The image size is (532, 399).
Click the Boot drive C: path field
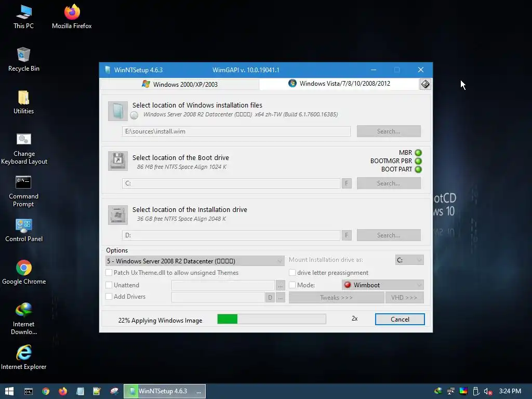pos(231,183)
